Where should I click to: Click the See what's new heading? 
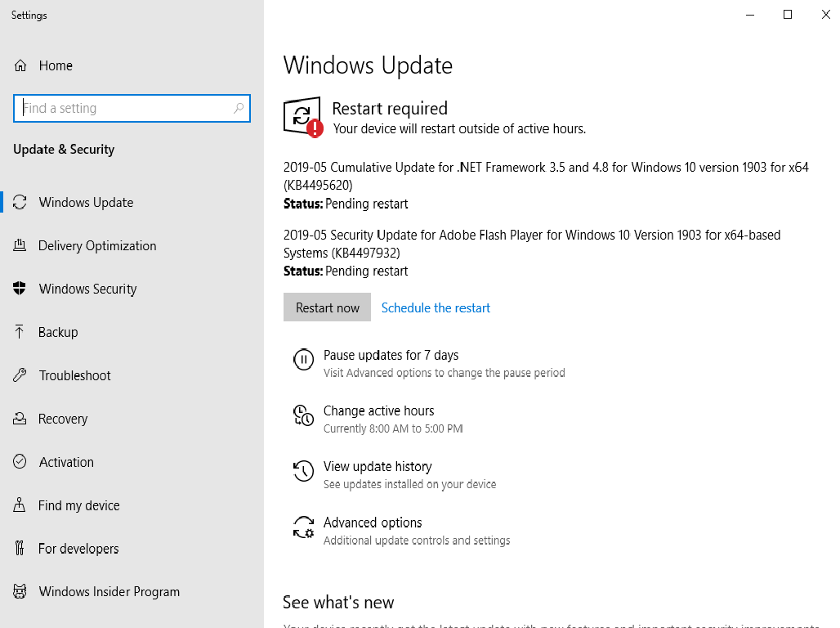point(338,603)
